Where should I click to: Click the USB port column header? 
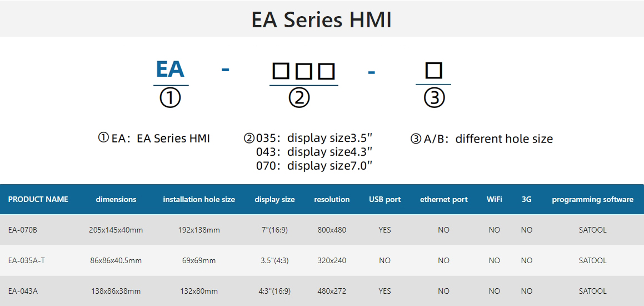click(x=385, y=200)
